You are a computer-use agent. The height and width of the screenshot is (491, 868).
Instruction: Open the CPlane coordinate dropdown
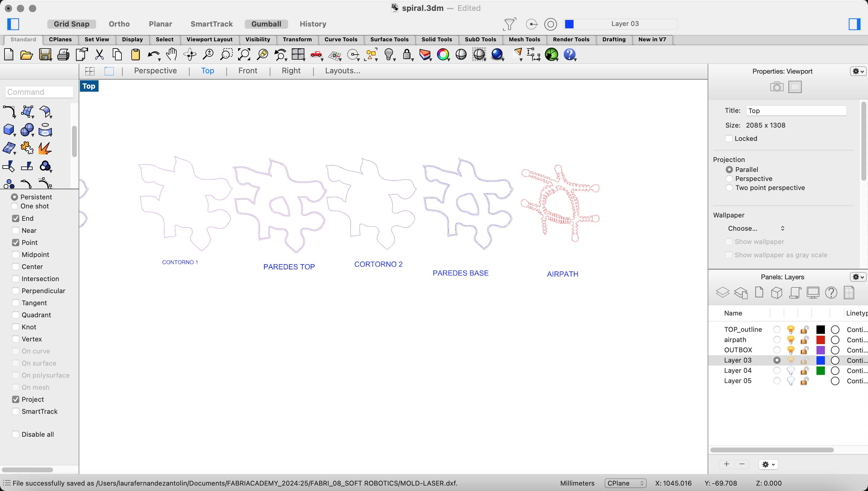click(x=625, y=483)
